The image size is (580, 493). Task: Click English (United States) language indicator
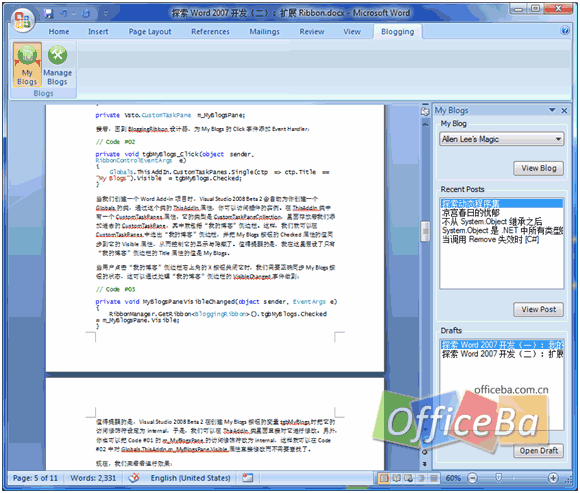[190, 478]
